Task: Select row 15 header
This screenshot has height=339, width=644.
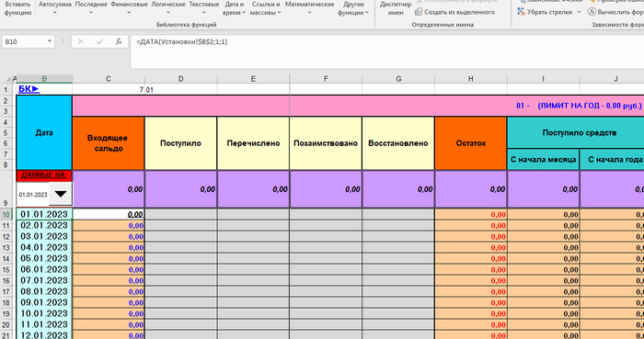Action: pos(6,270)
